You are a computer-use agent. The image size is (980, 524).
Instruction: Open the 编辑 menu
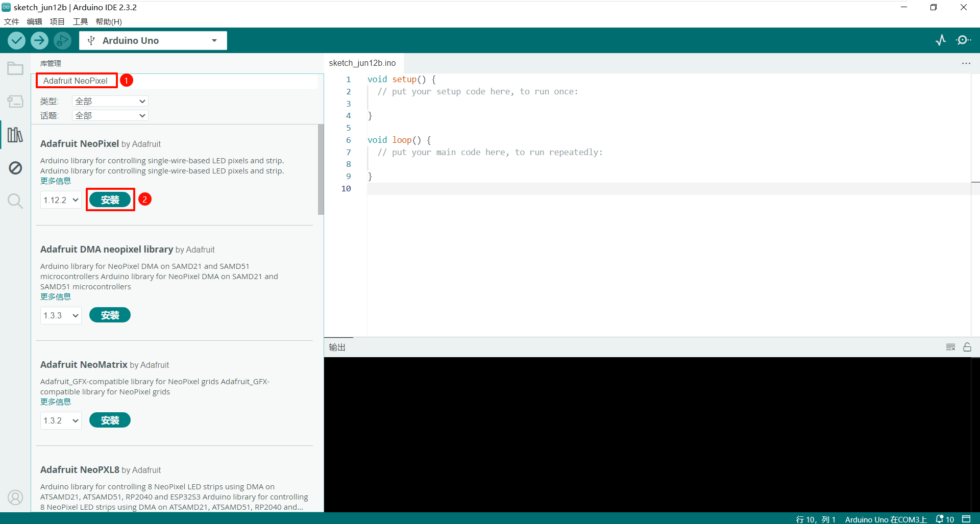34,21
